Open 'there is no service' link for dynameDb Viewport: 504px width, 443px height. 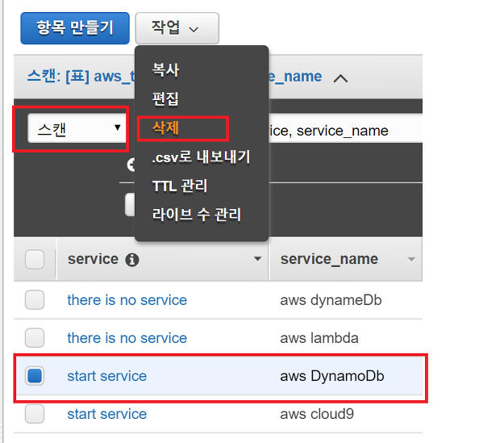127,300
